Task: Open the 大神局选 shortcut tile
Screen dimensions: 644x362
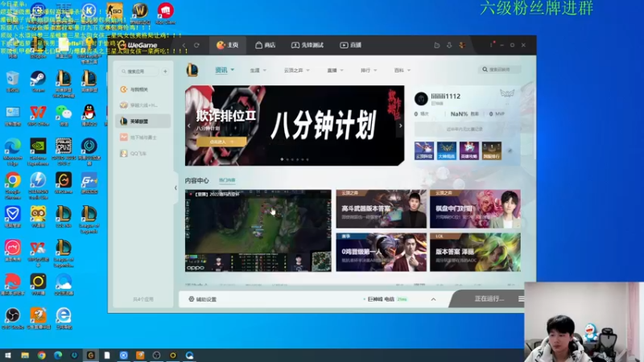Action: pos(447,150)
